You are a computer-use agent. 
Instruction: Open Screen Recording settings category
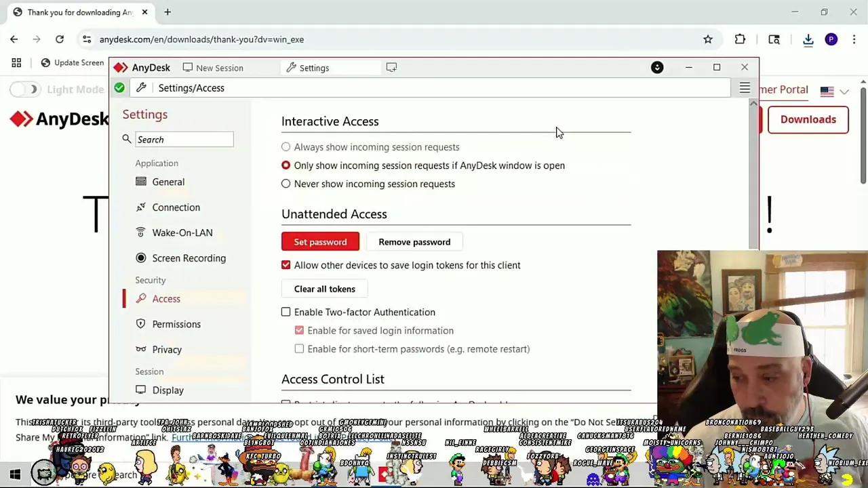[x=189, y=258]
